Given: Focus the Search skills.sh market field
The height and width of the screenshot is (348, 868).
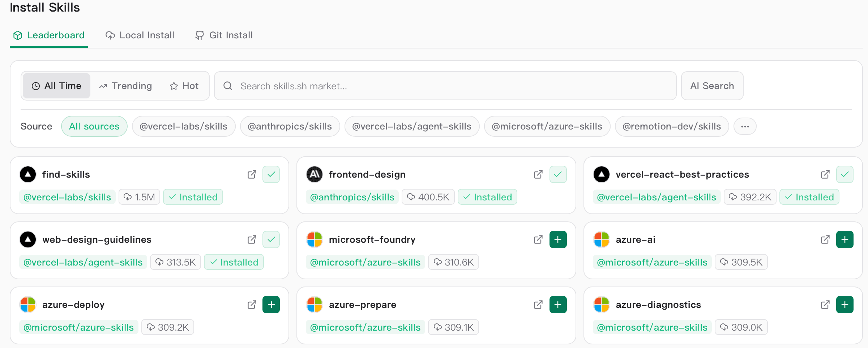Looking at the screenshot, I should tap(445, 86).
